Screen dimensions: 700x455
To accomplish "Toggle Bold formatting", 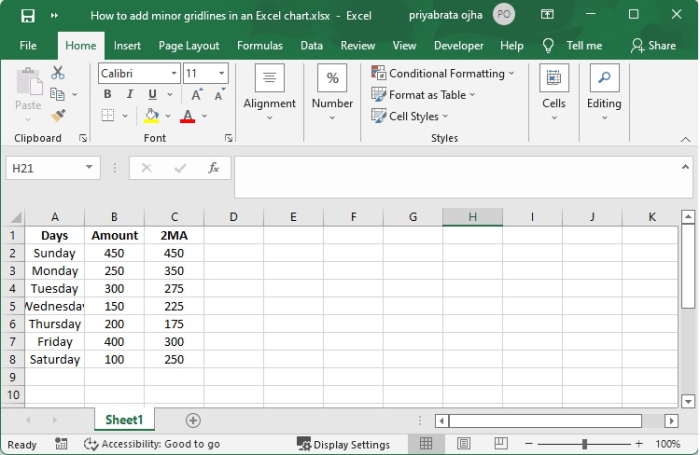I will [x=107, y=95].
